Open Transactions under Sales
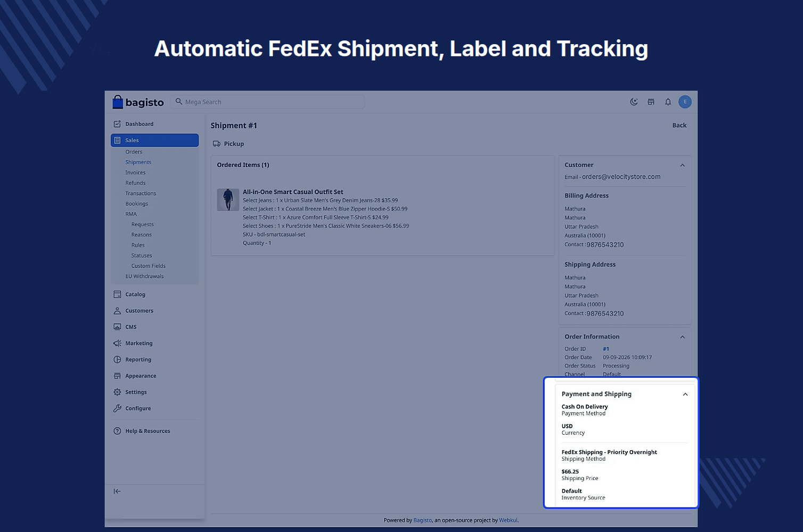The height and width of the screenshot is (532, 803). point(141,193)
